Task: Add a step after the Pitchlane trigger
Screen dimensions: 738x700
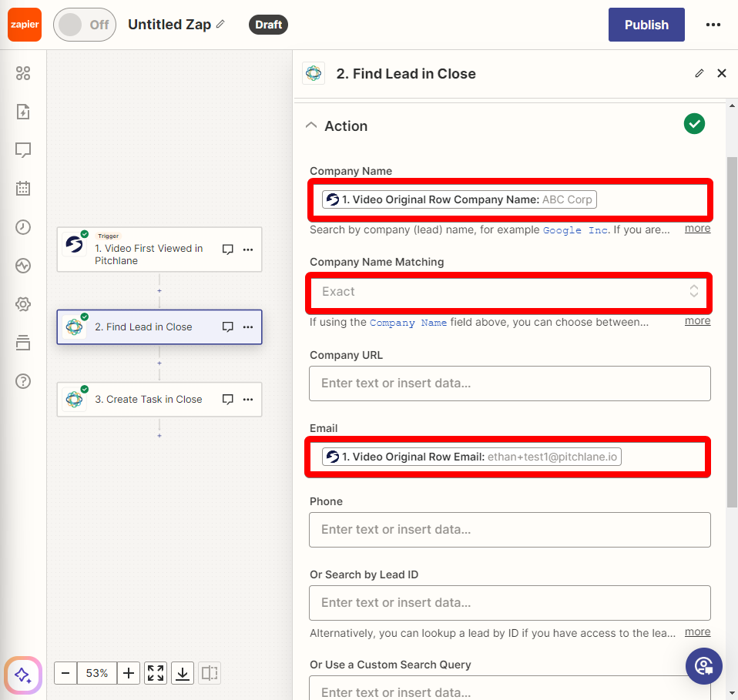Action: coord(159,291)
